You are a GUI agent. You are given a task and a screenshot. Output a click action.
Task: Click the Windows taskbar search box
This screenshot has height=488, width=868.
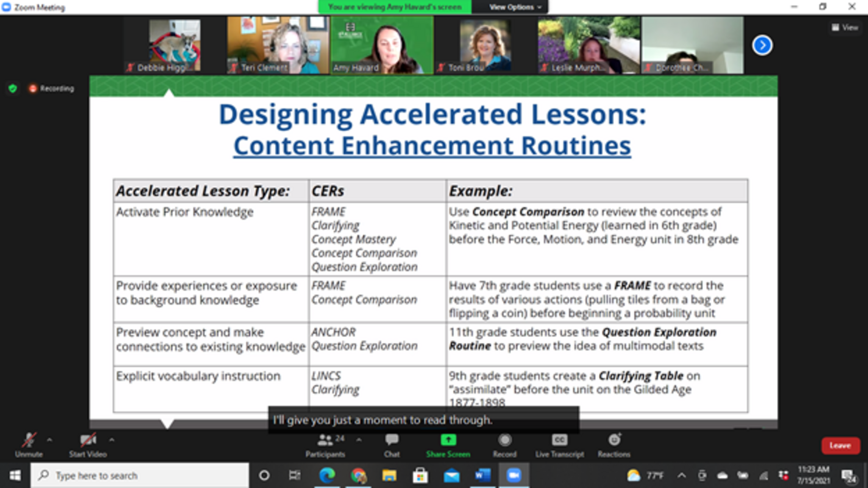tap(140, 475)
